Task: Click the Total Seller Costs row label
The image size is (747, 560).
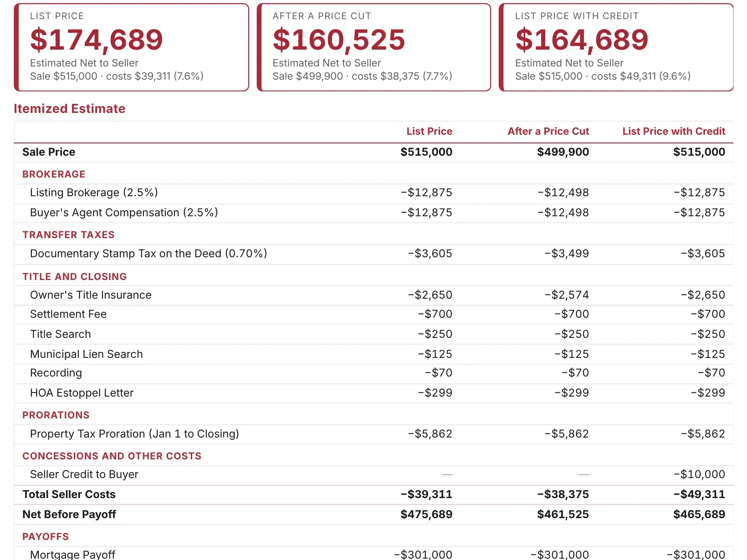Action: 69,494
